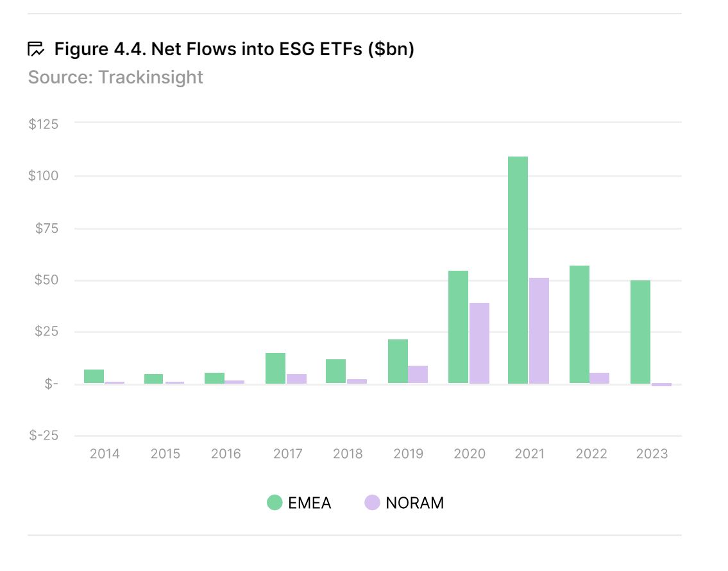The image size is (728, 571).
Task: Click the 2021 x-axis year label
Action: [x=529, y=454]
